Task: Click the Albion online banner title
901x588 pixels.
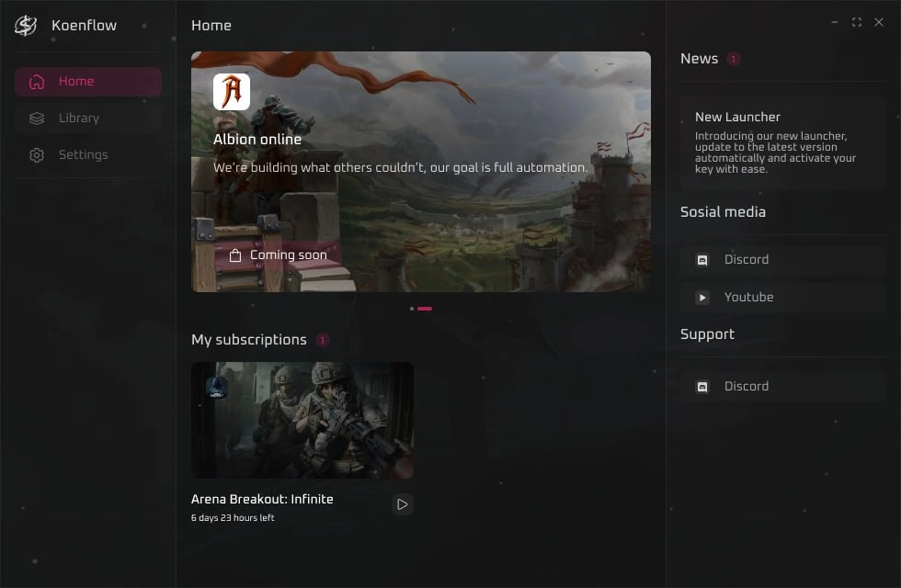Action: [x=257, y=140]
